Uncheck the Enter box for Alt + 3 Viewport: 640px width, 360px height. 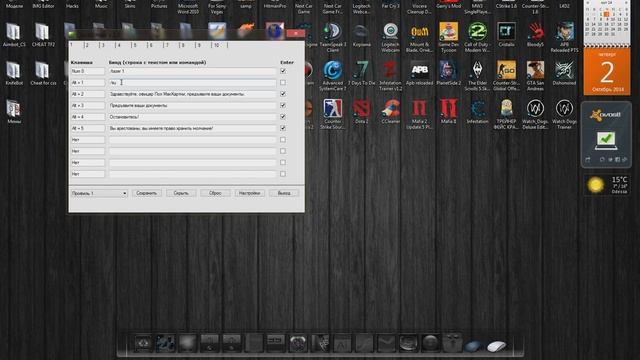[x=283, y=105]
